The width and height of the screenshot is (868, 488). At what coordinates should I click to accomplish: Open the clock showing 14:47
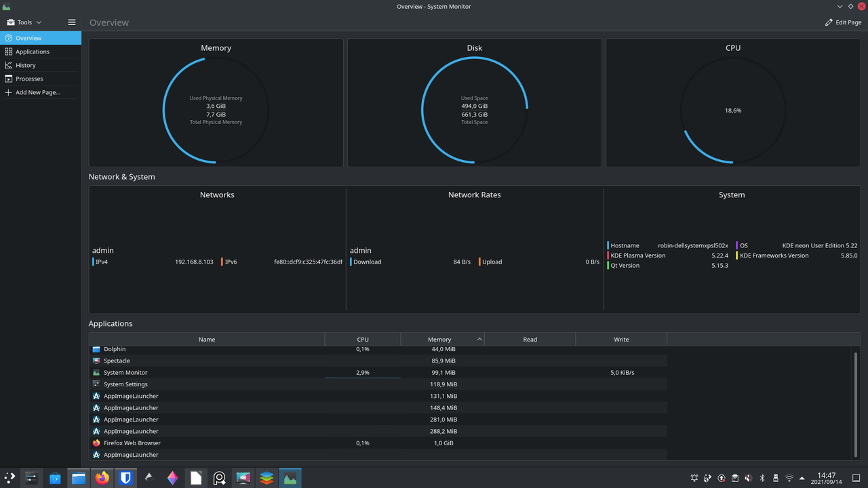tap(826, 479)
